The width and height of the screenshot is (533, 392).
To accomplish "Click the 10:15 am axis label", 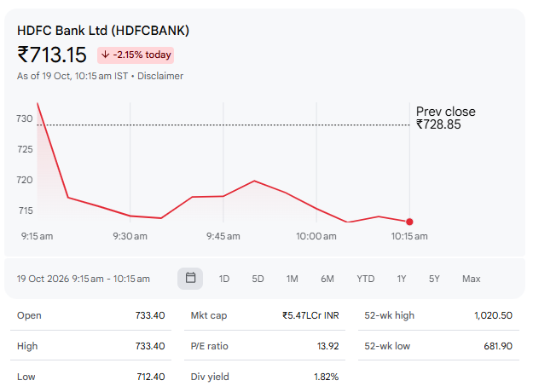I will (x=409, y=236).
